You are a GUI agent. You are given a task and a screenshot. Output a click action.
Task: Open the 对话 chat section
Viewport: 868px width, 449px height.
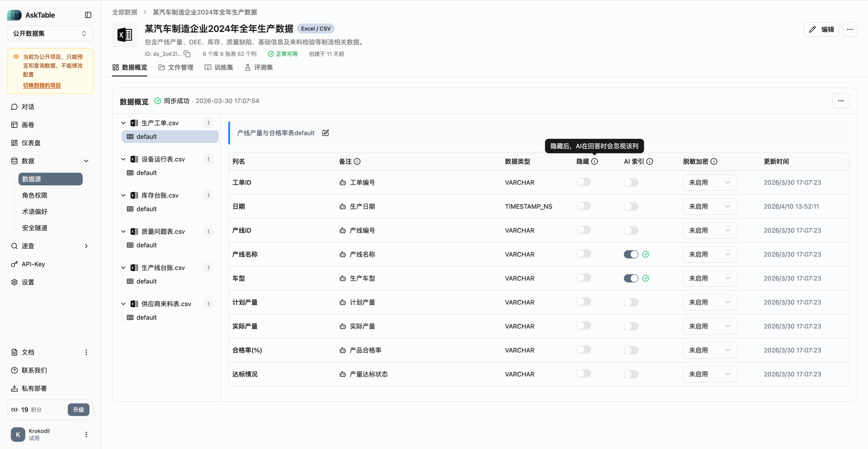coord(27,106)
